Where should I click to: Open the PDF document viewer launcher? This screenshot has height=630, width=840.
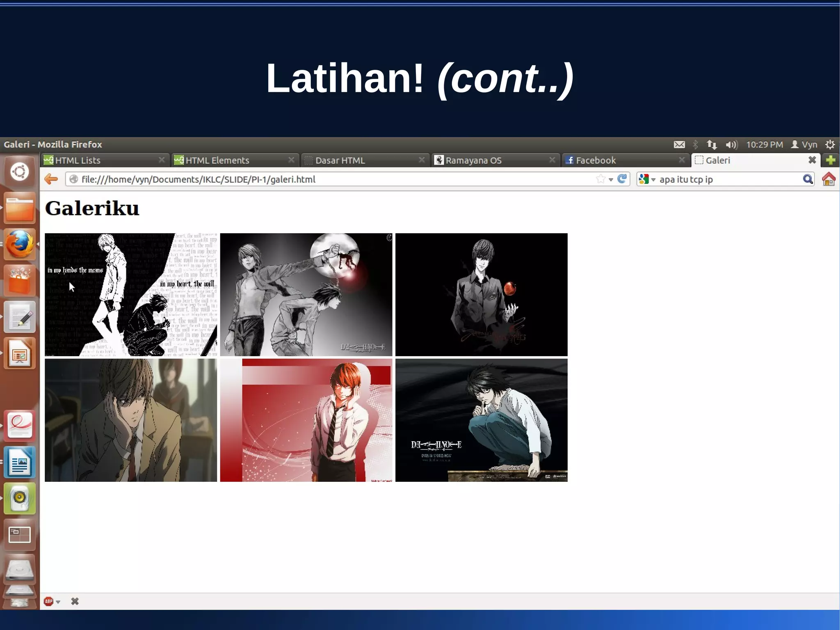pyautogui.click(x=19, y=426)
